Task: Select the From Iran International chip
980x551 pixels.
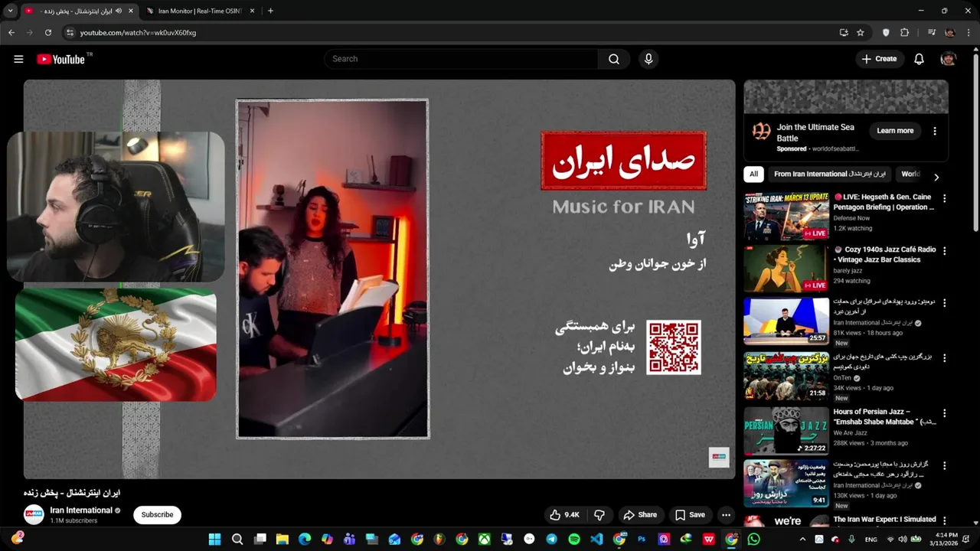Action: [x=829, y=174]
